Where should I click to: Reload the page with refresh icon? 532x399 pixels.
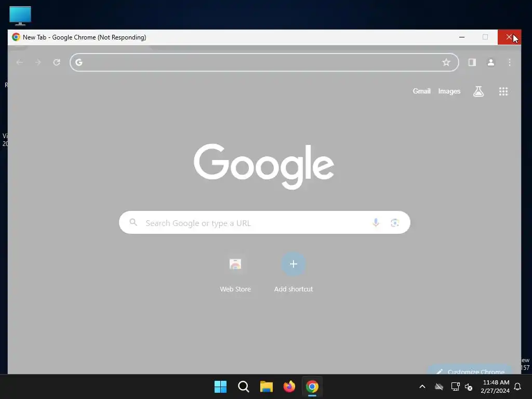coord(57,62)
